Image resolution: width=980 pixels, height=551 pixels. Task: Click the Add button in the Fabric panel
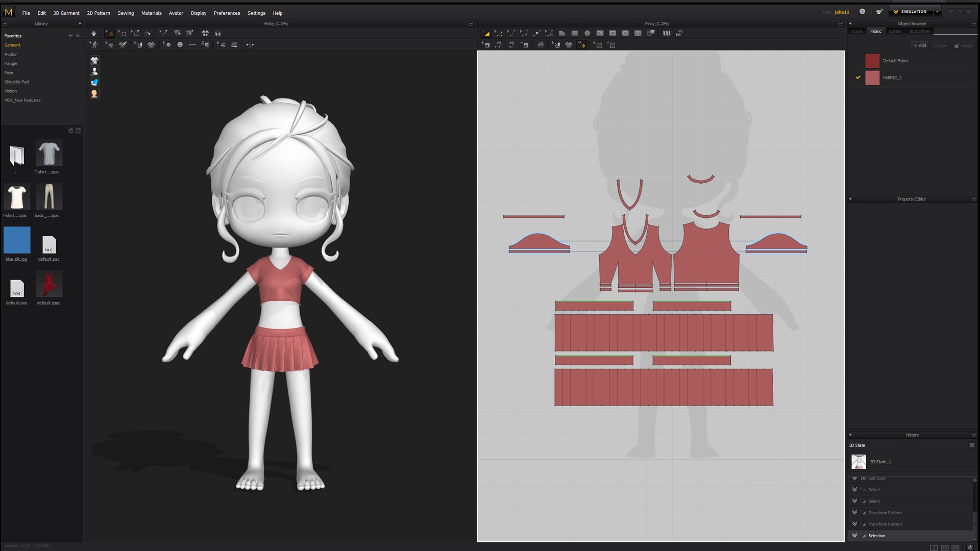click(x=919, y=45)
